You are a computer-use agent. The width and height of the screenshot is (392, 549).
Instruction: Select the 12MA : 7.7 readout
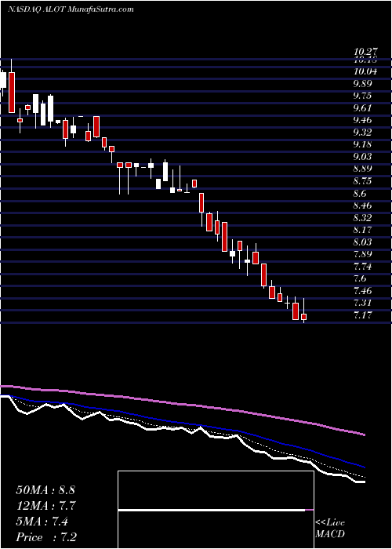(x=45, y=506)
